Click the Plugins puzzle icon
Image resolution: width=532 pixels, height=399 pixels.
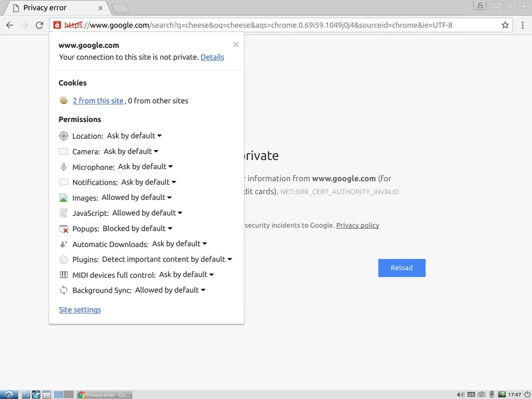(63, 260)
